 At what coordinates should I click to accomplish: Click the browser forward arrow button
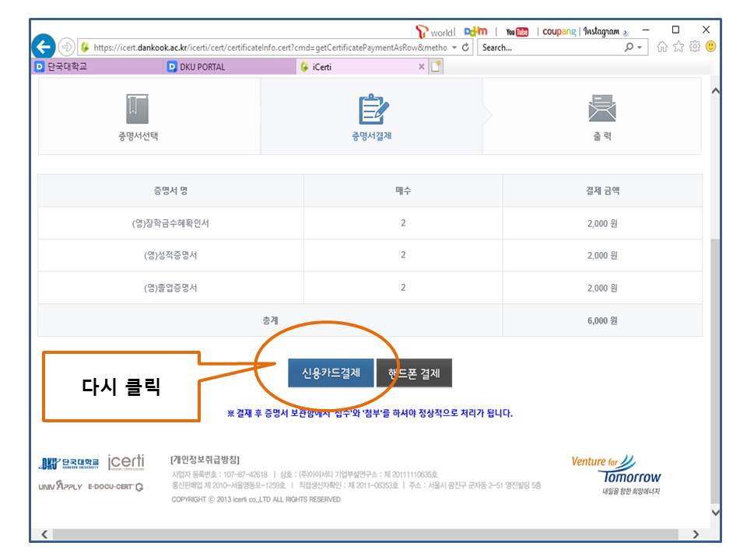pyautogui.click(x=67, y=47)
